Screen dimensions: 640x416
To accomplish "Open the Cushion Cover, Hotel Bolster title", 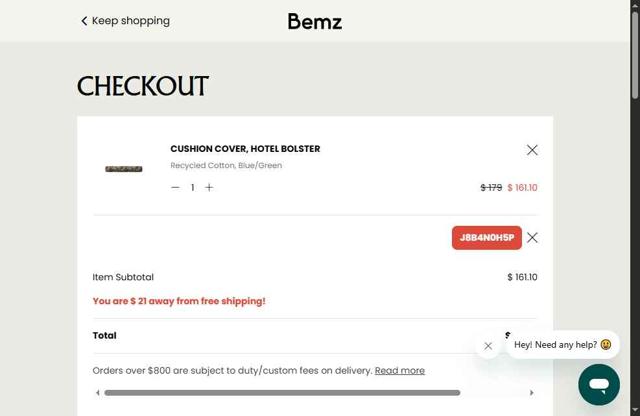I will click(245, 149).
